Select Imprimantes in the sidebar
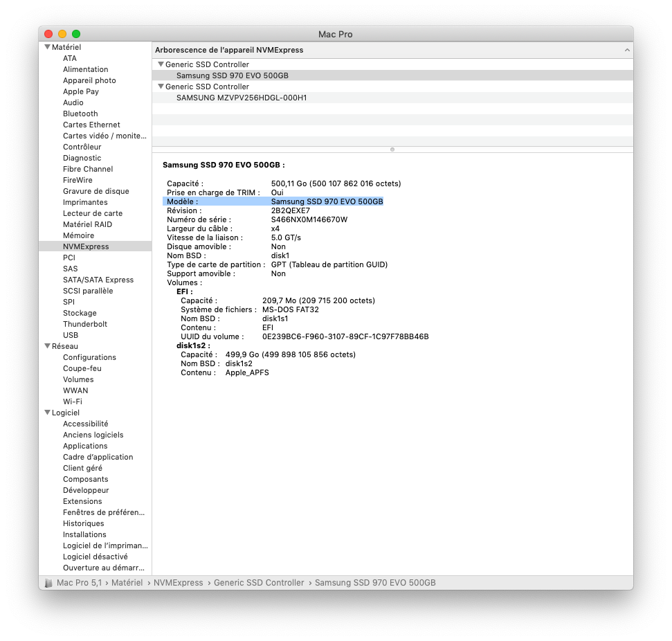 point(85,202)
